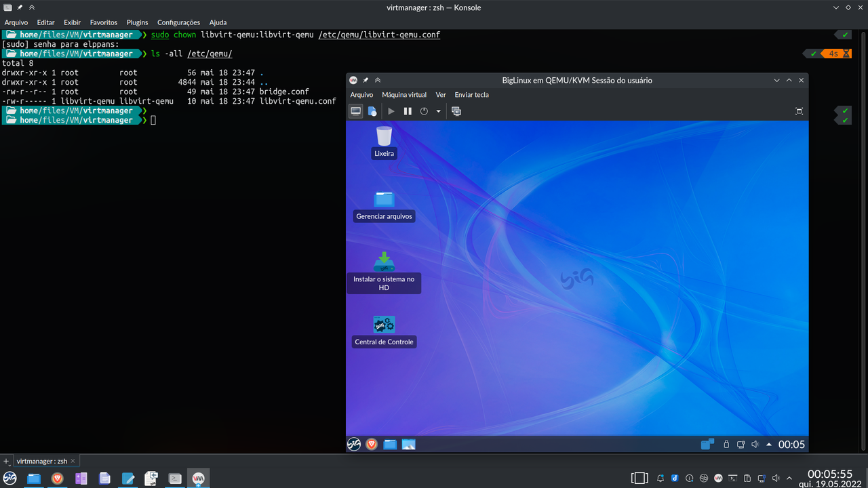Open the Konsole emulator icon in the taskbar
This screenshot has width=868, height=488.
175,478
